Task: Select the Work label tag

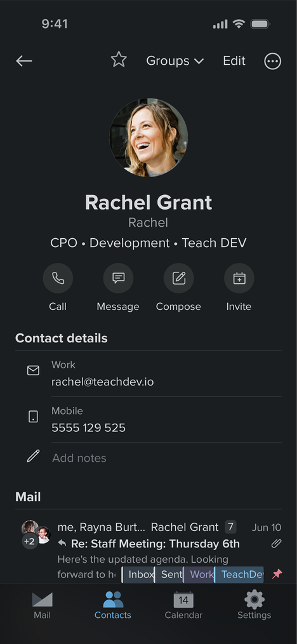Action: [x=199, y=575]
